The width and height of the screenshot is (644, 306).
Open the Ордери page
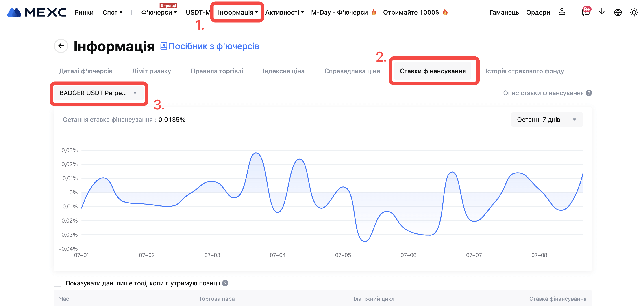[538, 12]
